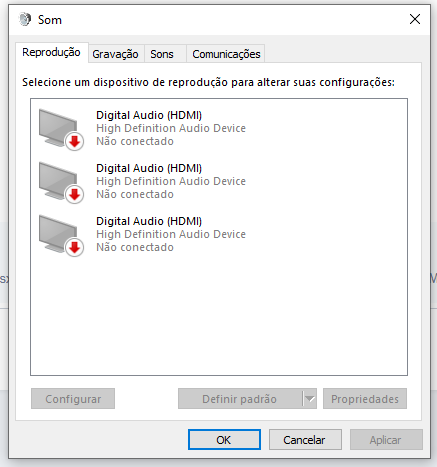Open Propriedades for the device
The height and width of the screenshot is (467, 437).
[365, 398]
